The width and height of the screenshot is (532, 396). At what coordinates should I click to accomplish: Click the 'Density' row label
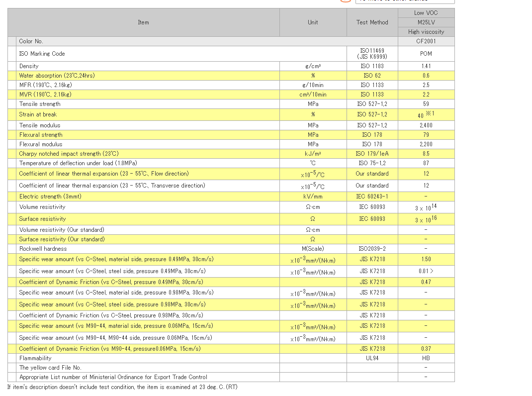tap(29, 66)
